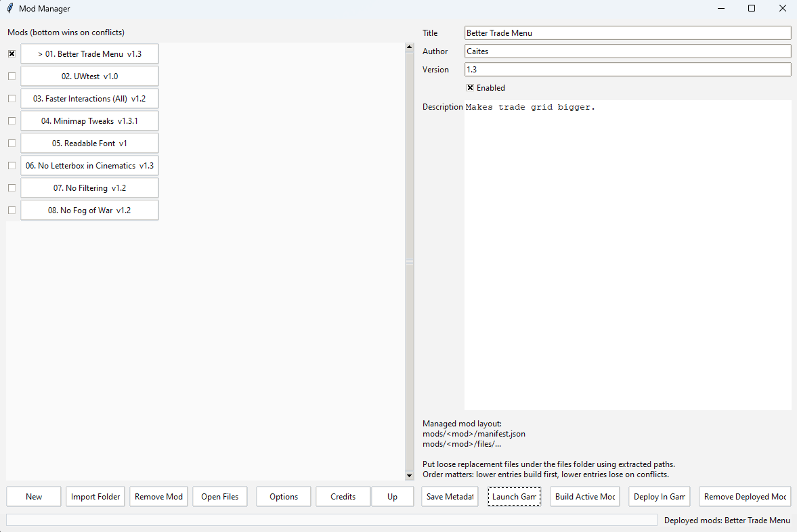This screenshot has width=797, height=532.
Task: Select the 05. Readable Font v1 mod
Action: click(89, 143)
